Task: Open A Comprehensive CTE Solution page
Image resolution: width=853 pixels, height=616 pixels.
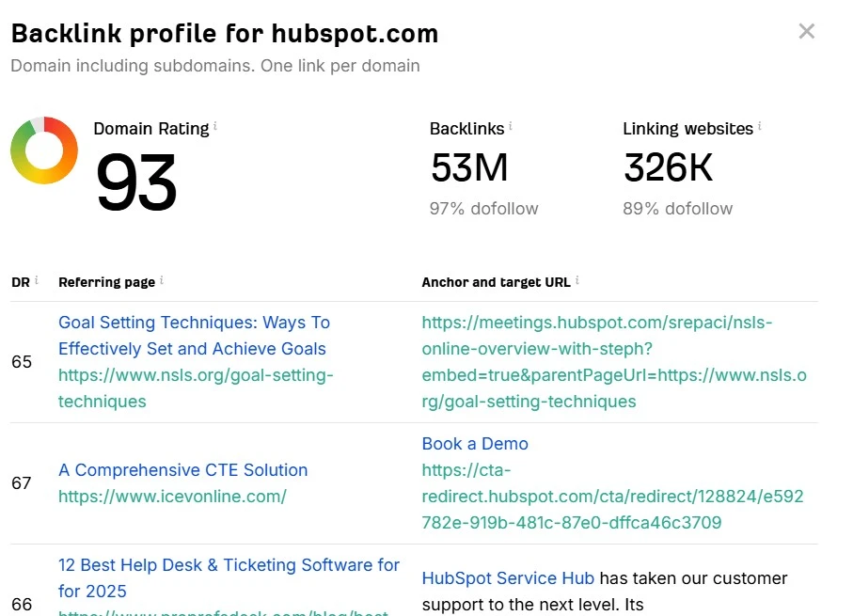Action: coord(182,470)
